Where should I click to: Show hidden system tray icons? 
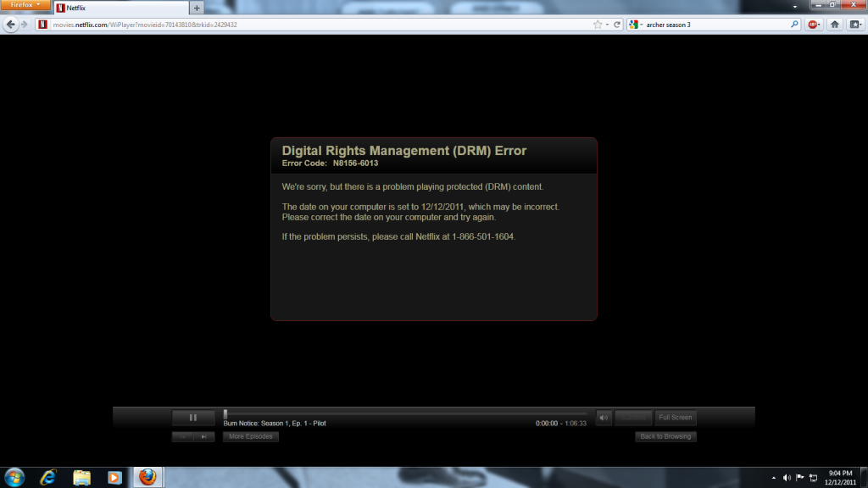click(x=774, y=478)
